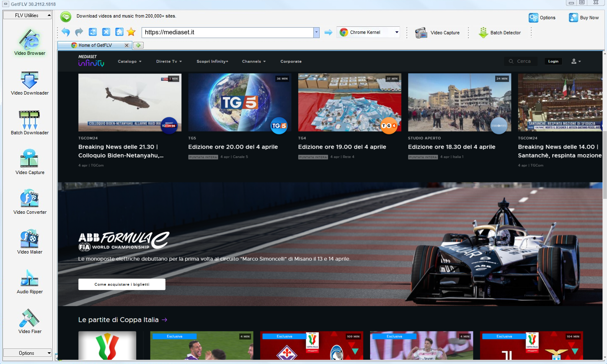Open the 109 MIN Fiorentina match thumbnail
The height and width of the screenshot is (364, 607).
pyautogui.click(x=312, y=346)
